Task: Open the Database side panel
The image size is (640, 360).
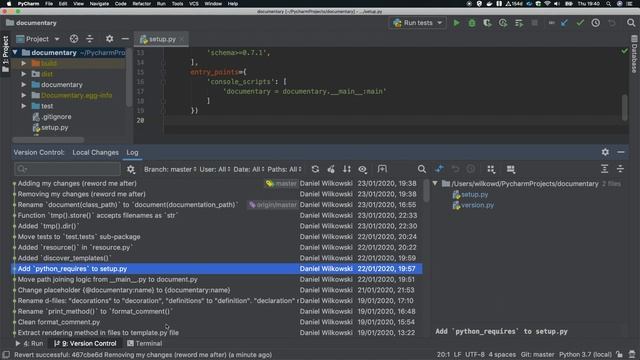Action: pos(634,54)
